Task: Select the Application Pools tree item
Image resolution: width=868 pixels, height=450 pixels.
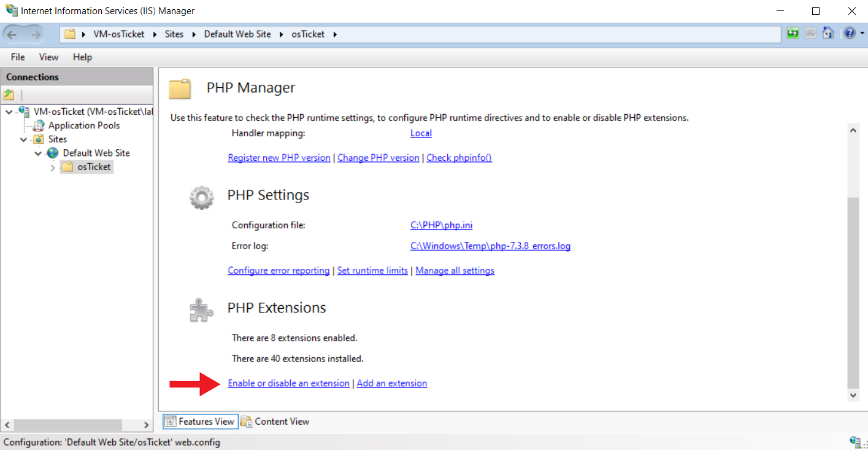Action: tap(84, 125)
